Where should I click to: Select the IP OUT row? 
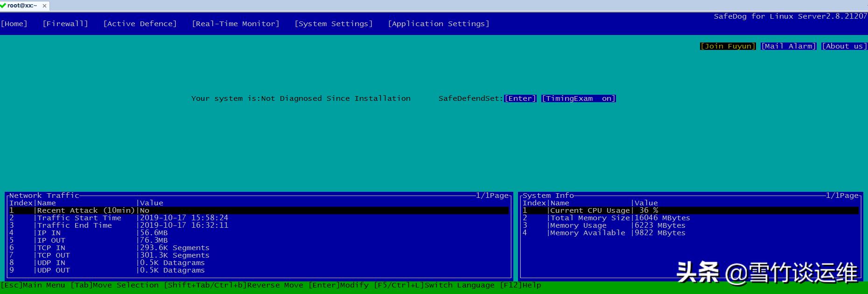click(x=259, y=240)
